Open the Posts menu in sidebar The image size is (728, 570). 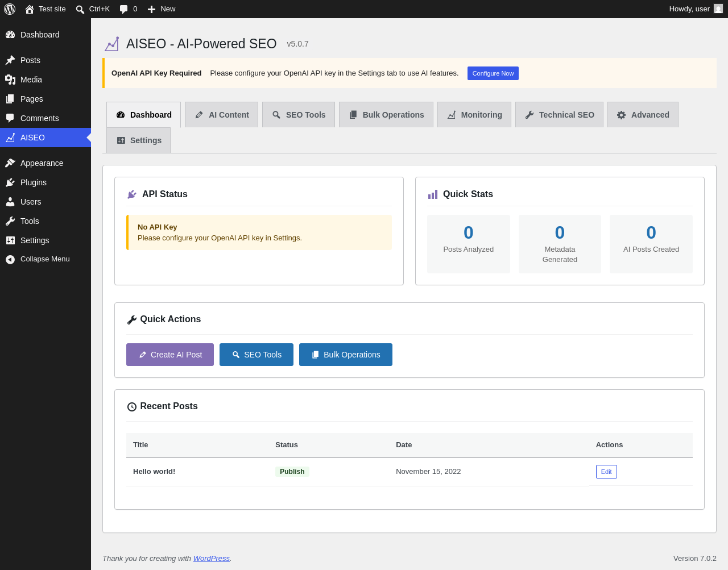pyautogui.click(x=45, y=60)
